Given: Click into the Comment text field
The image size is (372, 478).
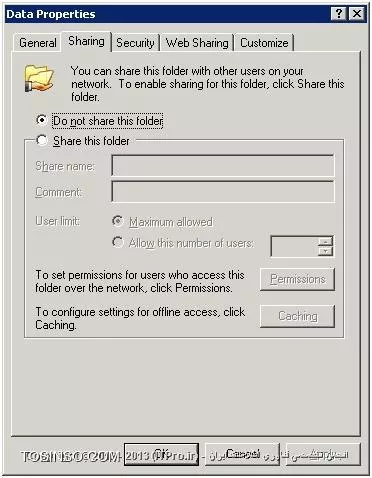Looking at the screenshot, I should click(x=223, y=192).
